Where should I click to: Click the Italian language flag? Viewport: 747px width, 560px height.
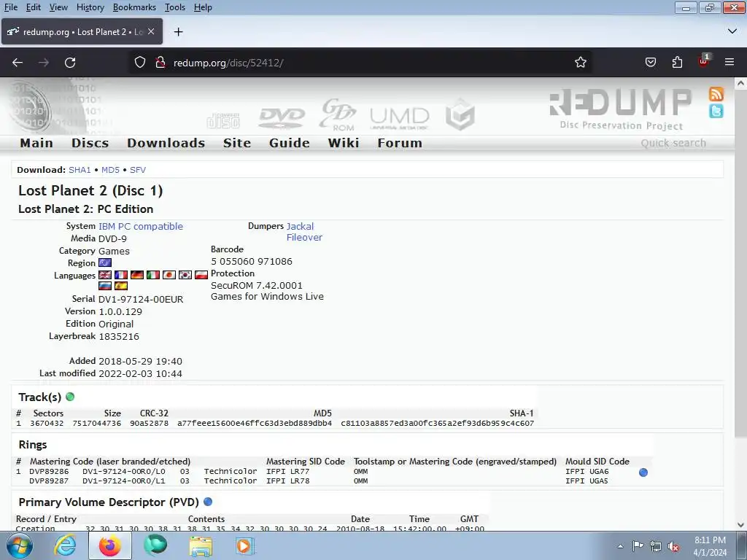pyautogui.click(x=153, y=275)
